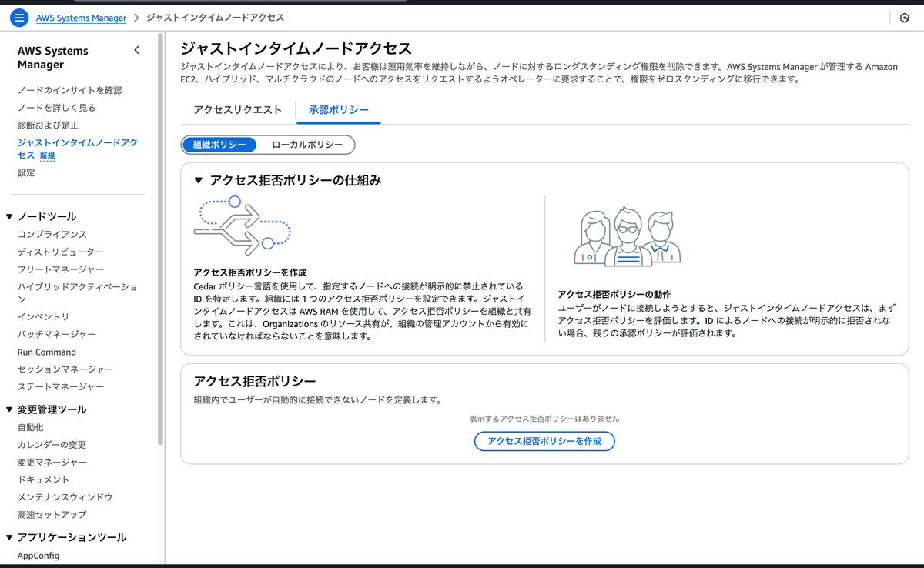Open Run Command in the sidebar

pos(47,352)
